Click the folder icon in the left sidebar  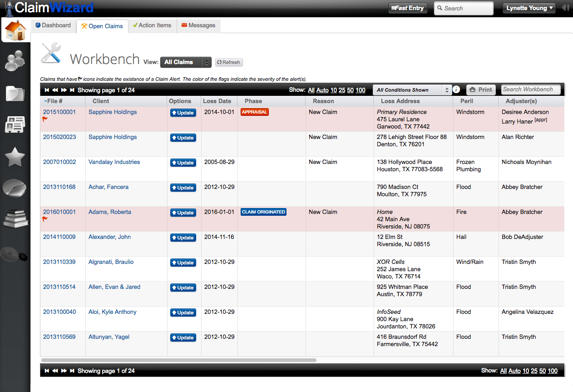tap(15, 93)
